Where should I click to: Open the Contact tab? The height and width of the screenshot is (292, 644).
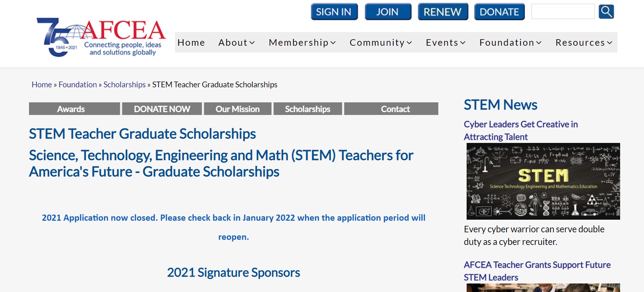395,109
